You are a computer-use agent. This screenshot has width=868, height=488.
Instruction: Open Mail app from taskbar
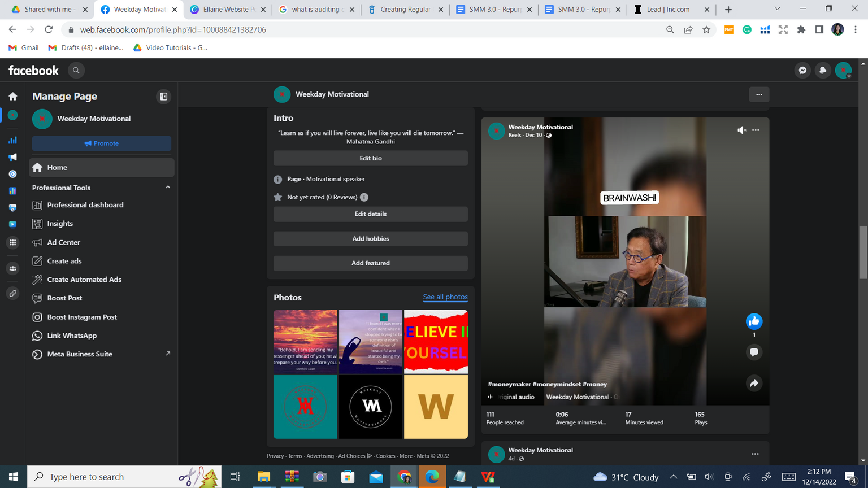[376, 477]
